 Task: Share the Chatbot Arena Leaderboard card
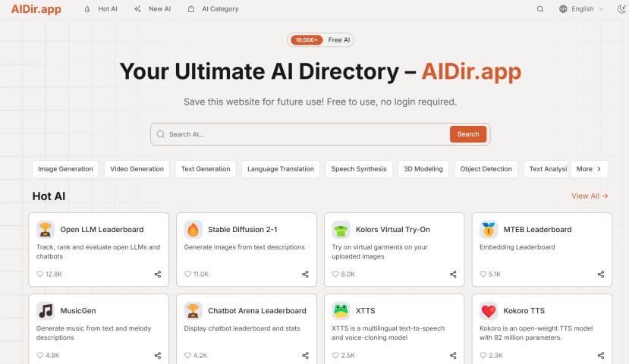[305, 355]
